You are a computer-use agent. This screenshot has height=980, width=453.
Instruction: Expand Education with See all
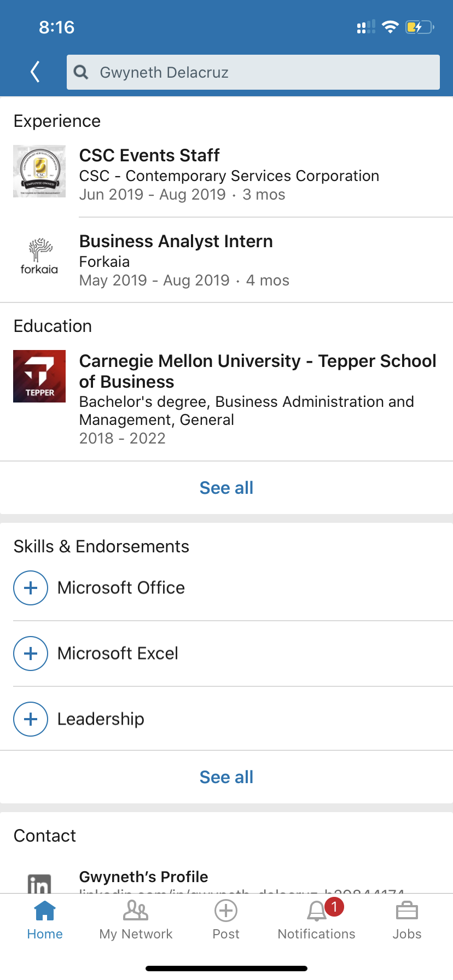tap(226, 488)
